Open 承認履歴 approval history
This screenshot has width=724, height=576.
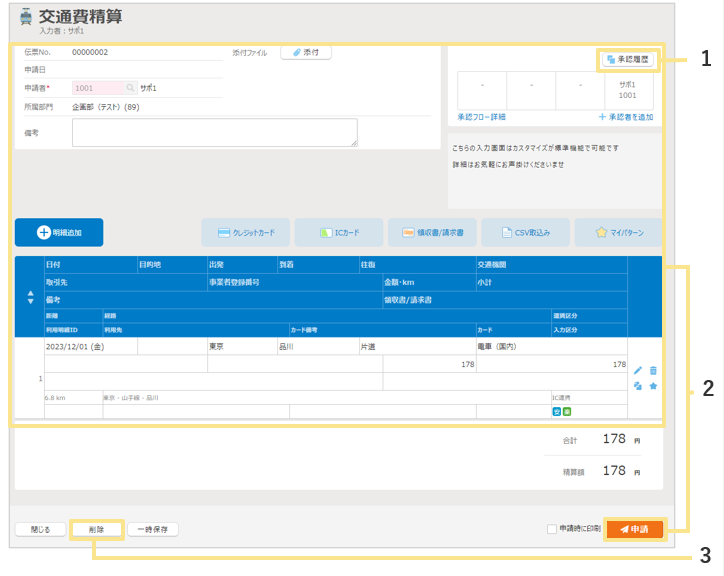(627, 60)
